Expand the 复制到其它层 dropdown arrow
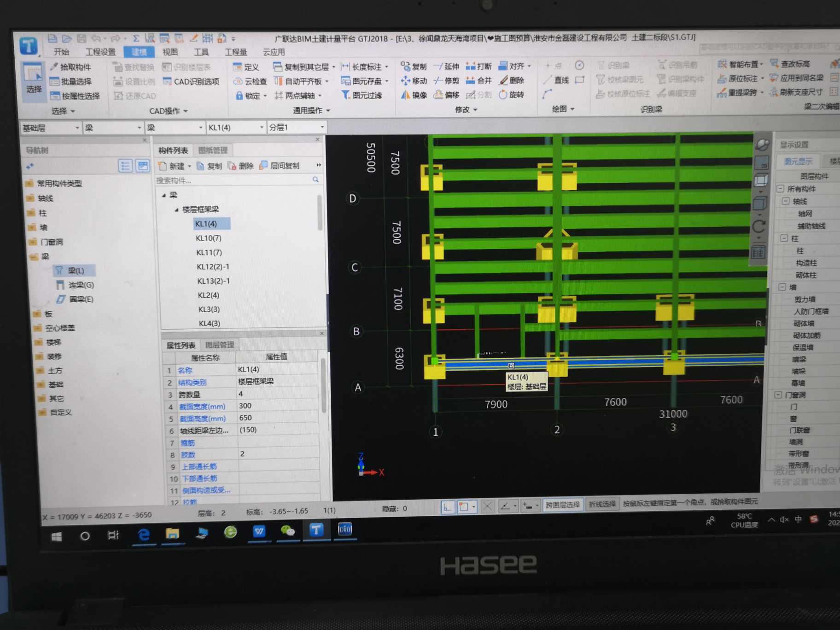 pos(334,67)
